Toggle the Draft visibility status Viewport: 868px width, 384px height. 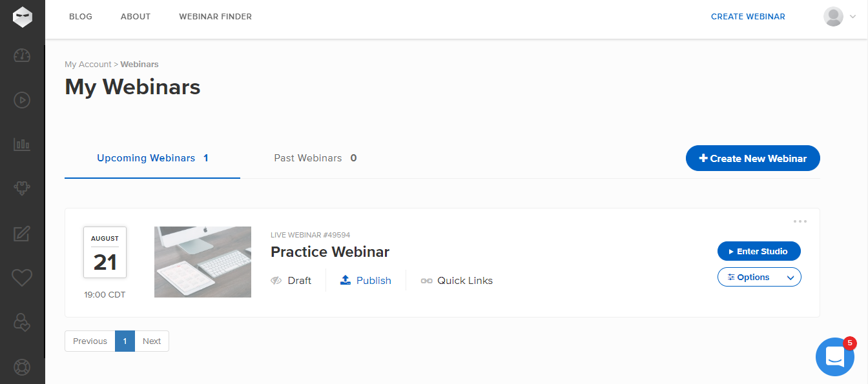coord(291,281)
